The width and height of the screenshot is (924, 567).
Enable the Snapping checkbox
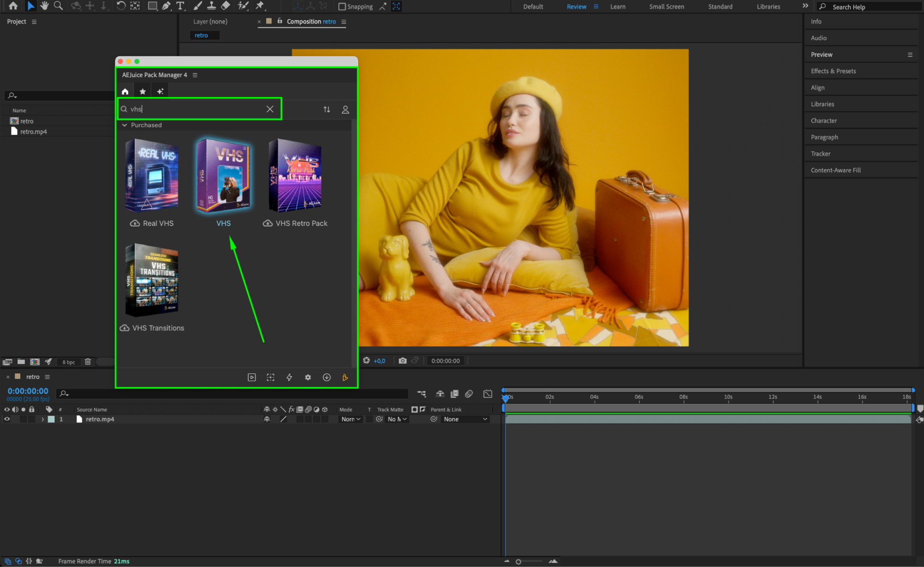(342, 6)
